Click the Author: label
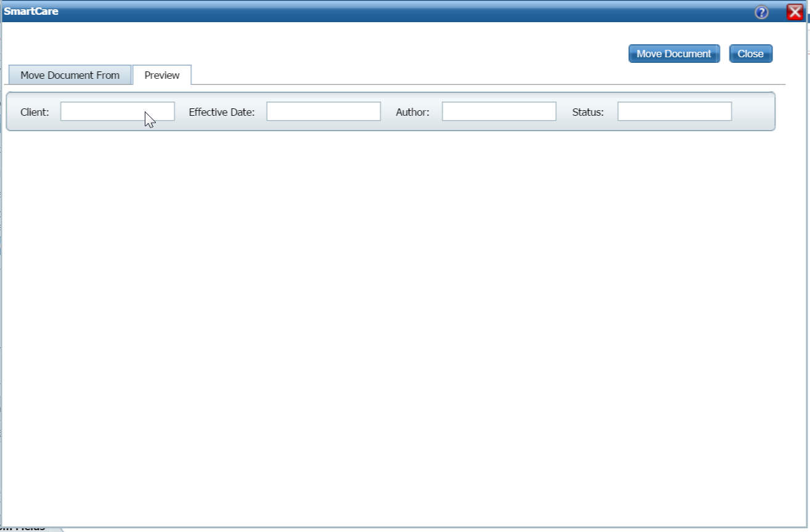Screen dimensions: 810x532 point(412,112)
